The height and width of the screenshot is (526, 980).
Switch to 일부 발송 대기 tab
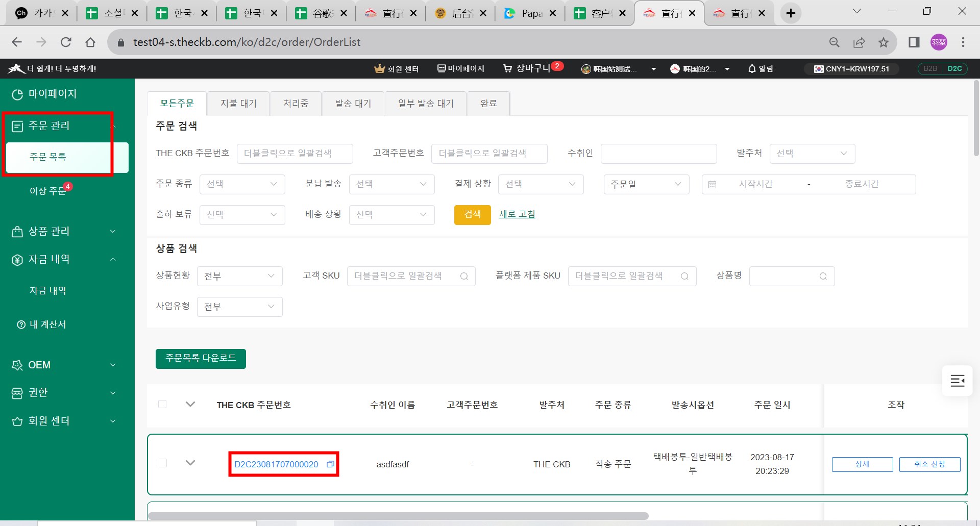pyautogui.click(x=426, y=104)
